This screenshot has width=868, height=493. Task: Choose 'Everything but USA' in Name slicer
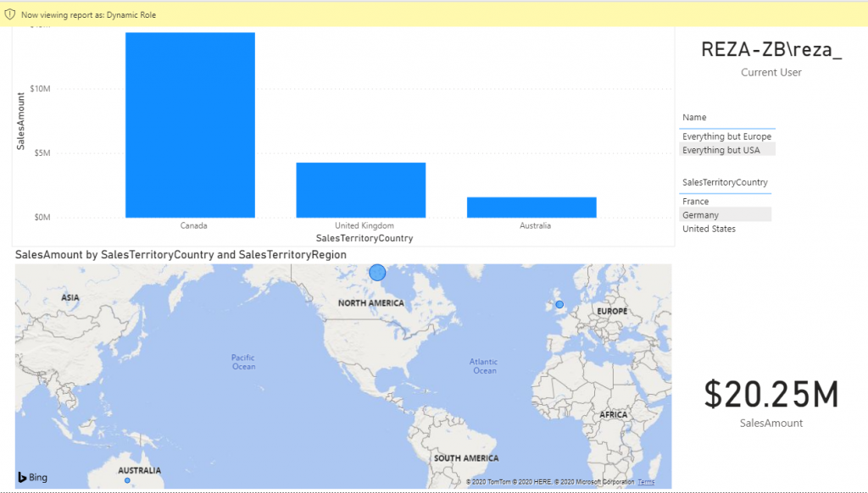pyautogui.click(x=721, y=150)
